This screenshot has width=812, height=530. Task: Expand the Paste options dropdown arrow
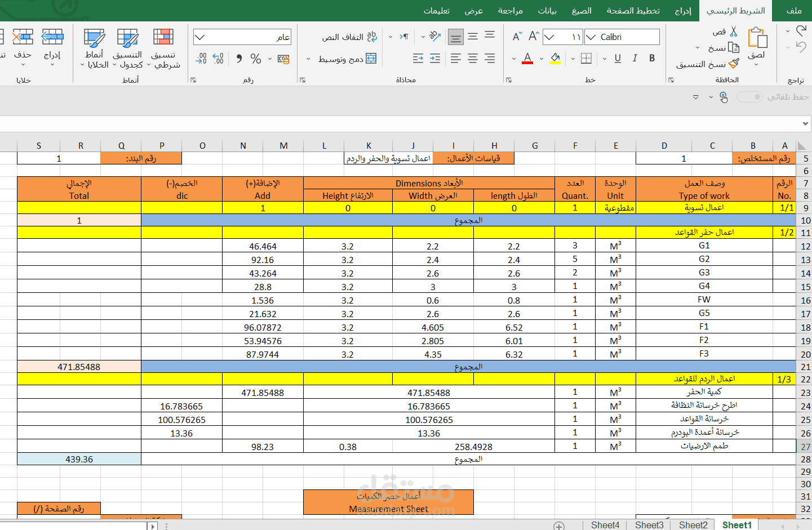[x=756, y=65]
